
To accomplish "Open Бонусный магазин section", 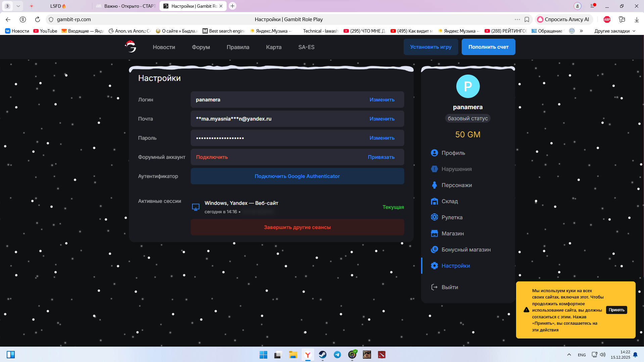I will (x=466, y=250).
